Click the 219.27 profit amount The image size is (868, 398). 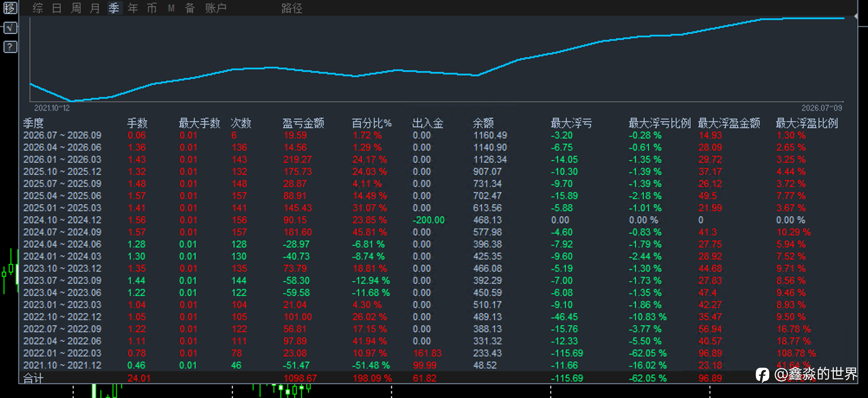point(297,160)
